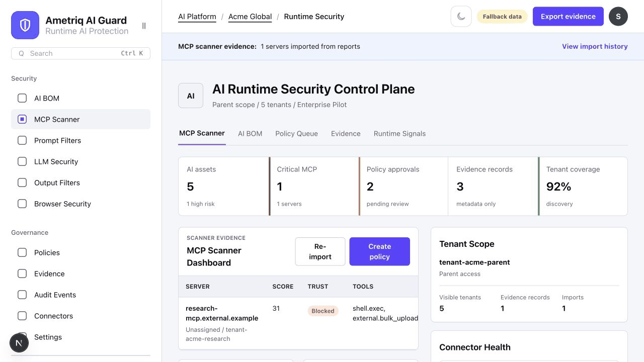Click the TRUST column header
The image size is (644, 362).
[x=318, y=287]
